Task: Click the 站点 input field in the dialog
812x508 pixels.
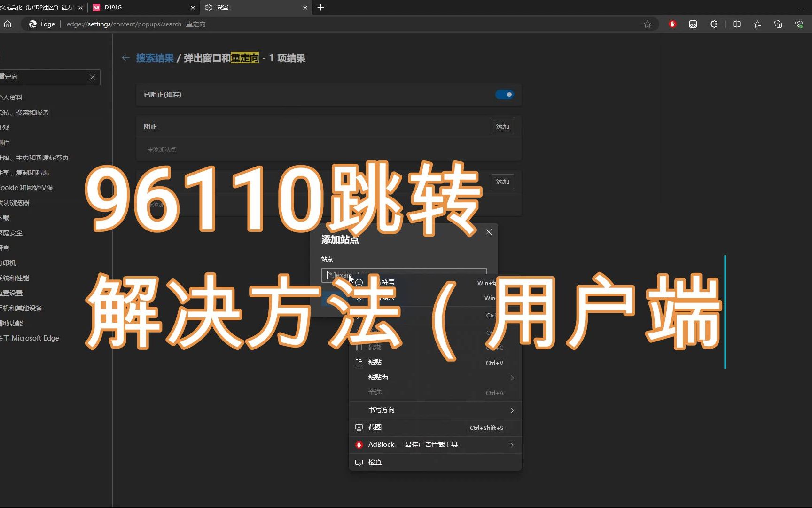Action: click(404, 275)
